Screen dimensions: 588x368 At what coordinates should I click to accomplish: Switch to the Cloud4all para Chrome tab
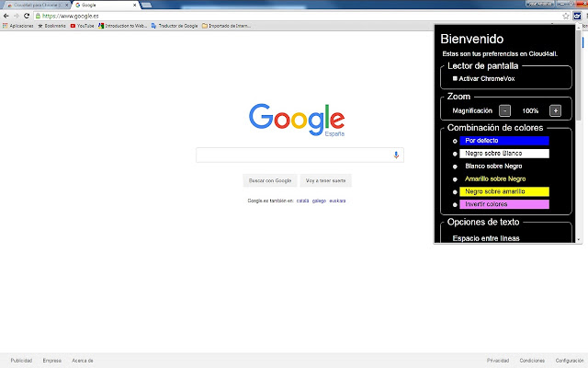click(x=37, y=5)
